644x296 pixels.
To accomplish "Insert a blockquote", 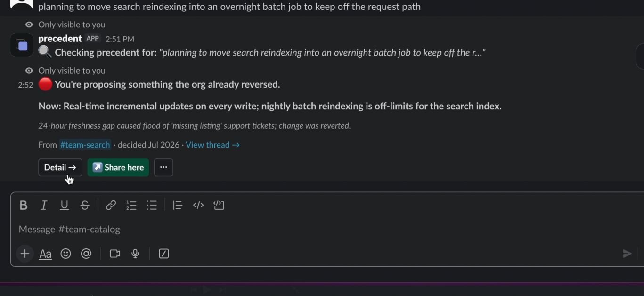I will click(178, 205).
